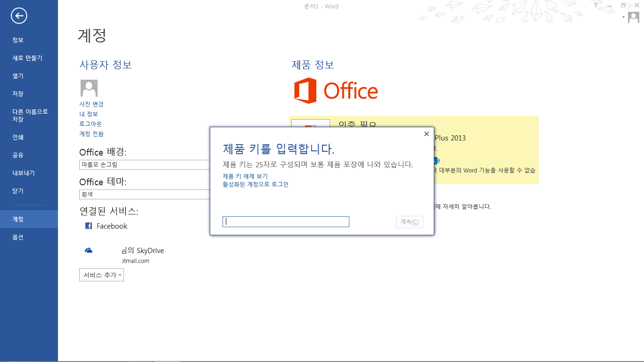The width and height of the screenshot is (644, 362).
Task: Click the user profile picture placeholder
Action: tap(89, 88)
